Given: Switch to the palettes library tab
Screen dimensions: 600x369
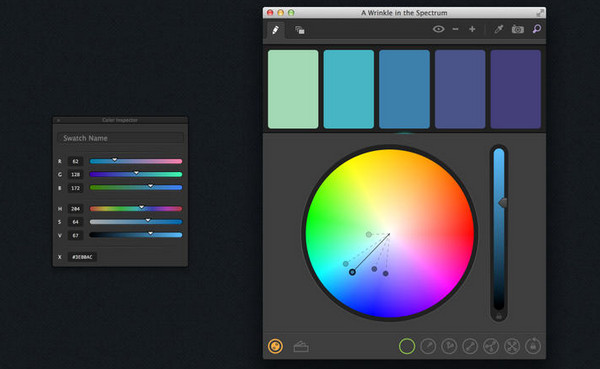Looking at the screenshot, I should 300,30.
